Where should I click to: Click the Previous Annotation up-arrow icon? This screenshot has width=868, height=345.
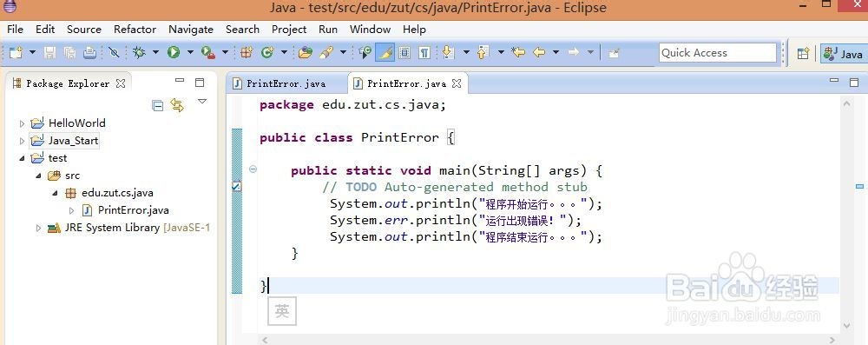point(483,53)
